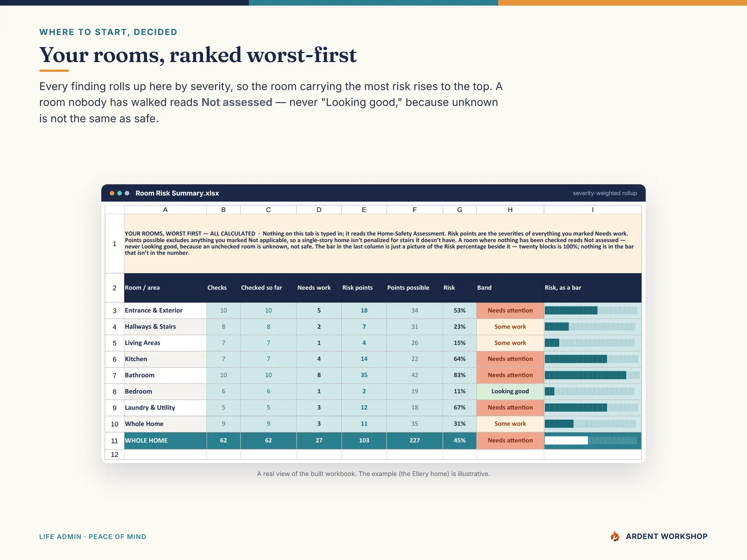Click the 'LIFE ADMIN · PEACE OF MIND' footer
747x560 pixels.
click(x=92, y=537)
